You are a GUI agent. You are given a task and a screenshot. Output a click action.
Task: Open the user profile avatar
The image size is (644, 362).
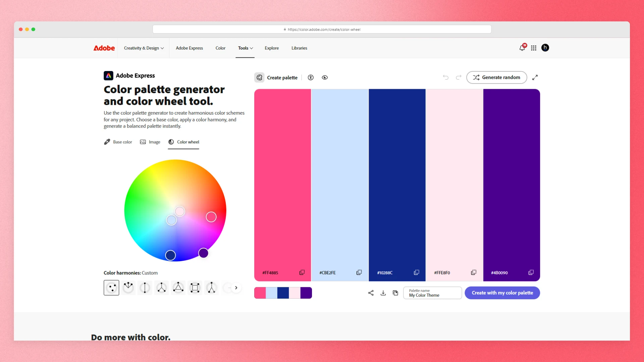545,48
